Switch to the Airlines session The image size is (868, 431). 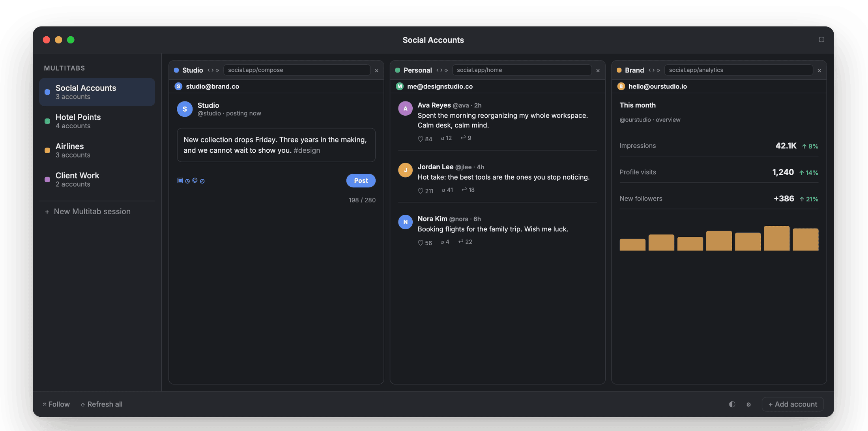point(97,150)
